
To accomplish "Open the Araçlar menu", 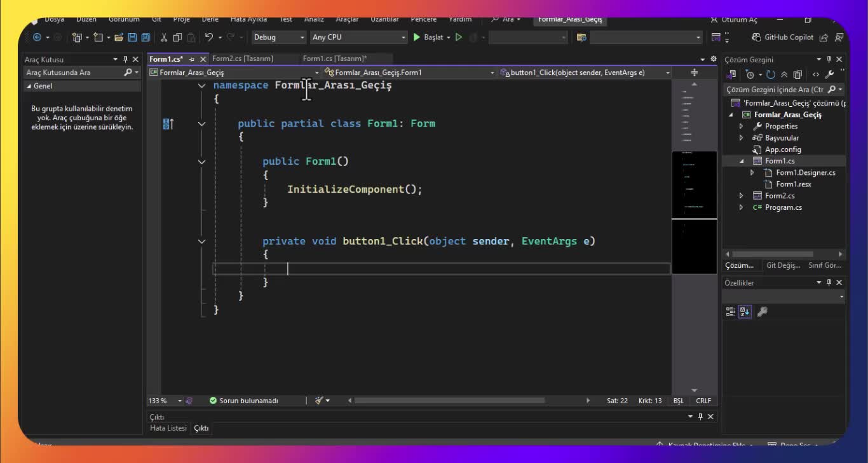I will point(347,19).
